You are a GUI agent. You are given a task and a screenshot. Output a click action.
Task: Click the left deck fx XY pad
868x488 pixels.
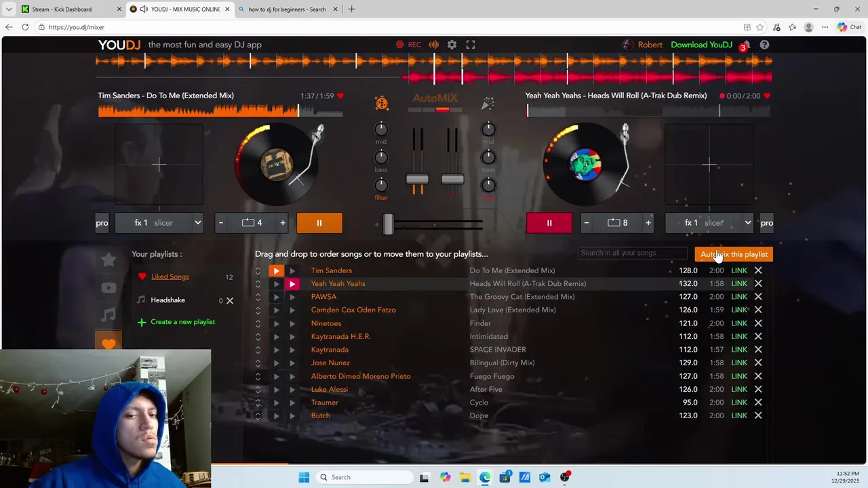(x=159, y=164)
